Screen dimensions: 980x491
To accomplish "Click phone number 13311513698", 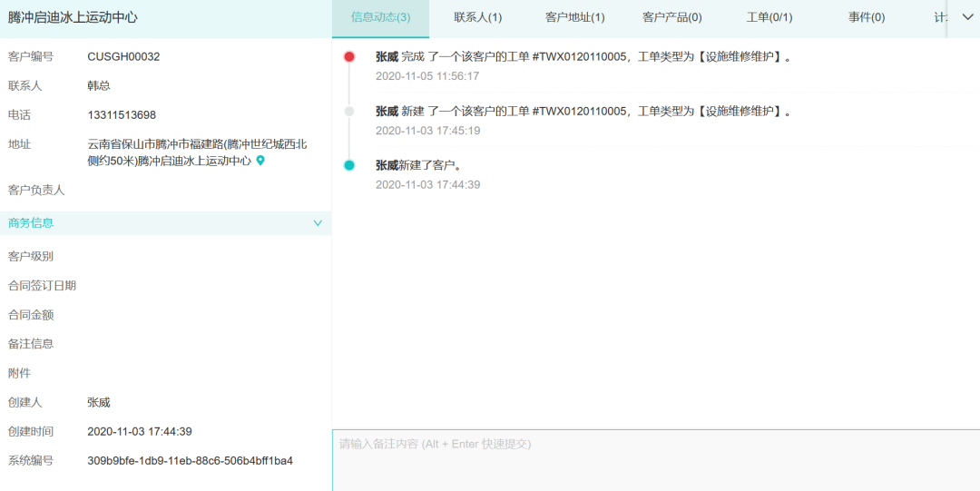I will (x=122, y=115).
